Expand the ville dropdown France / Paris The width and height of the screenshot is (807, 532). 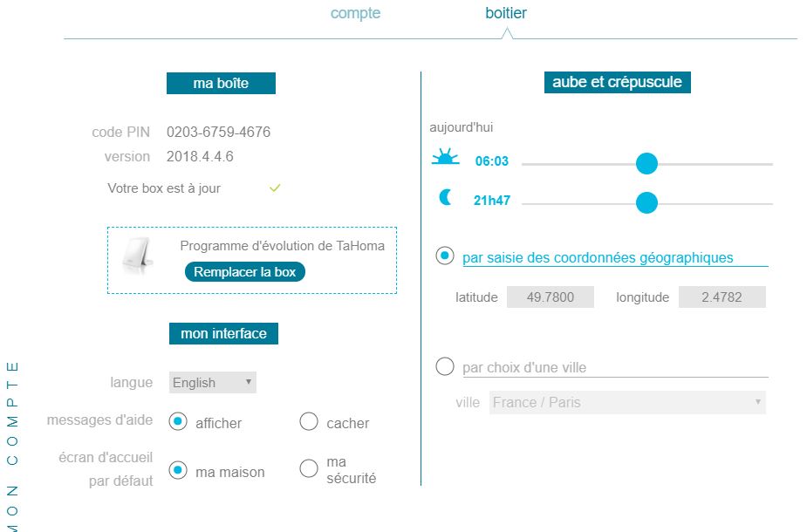pos(627,403)
